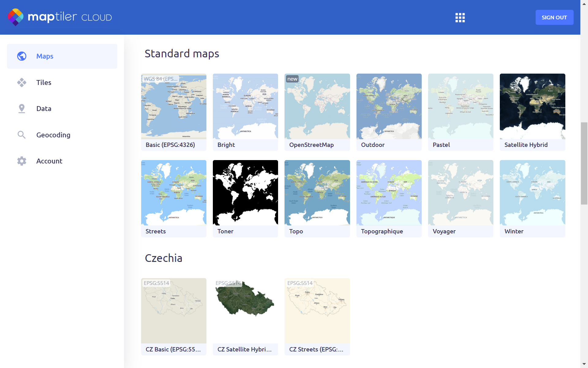This screenshot has width=588, height=368.
Task: Select the Toner black-and-white map
Action: (245, 193)
